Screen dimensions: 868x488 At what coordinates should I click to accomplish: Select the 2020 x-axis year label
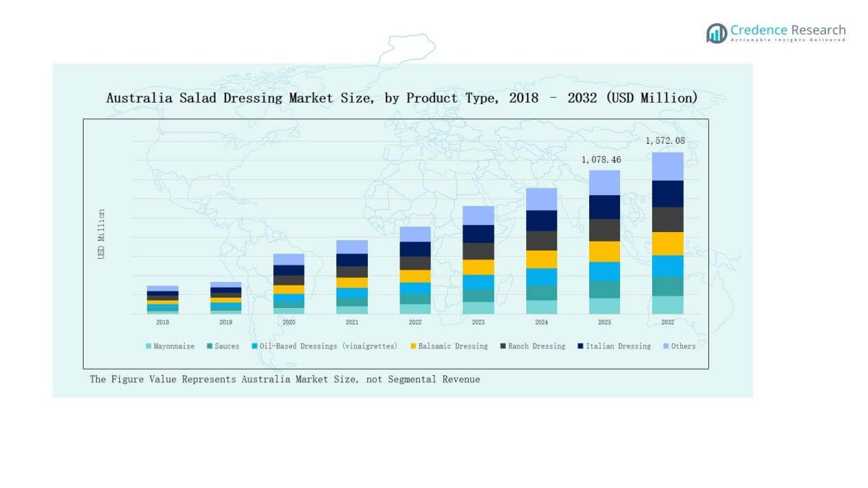click(288, 322)
